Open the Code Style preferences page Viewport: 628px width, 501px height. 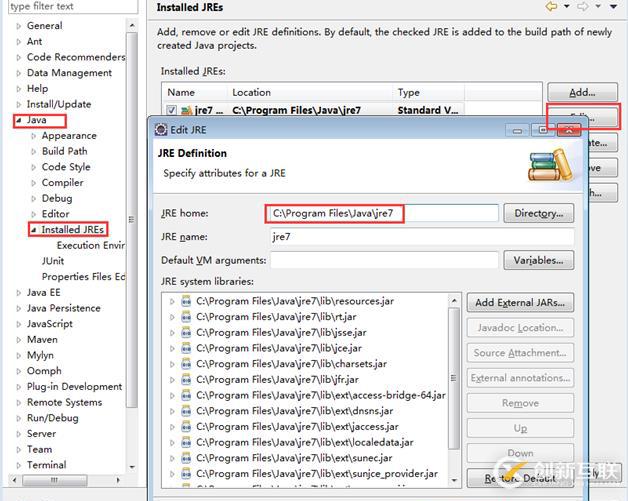(x=66, y=167)
